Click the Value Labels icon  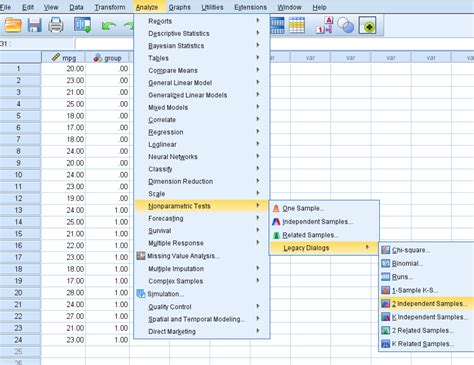point(324,25)
